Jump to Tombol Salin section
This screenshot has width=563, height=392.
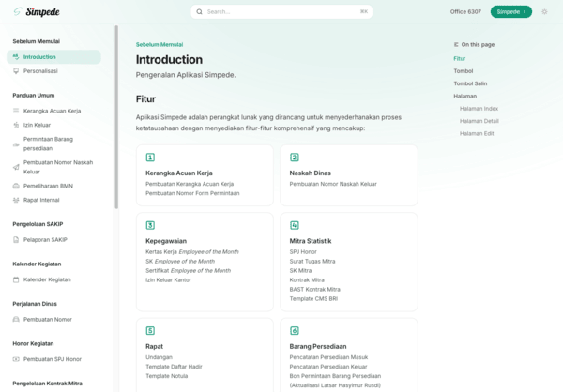tap(470, 83)
